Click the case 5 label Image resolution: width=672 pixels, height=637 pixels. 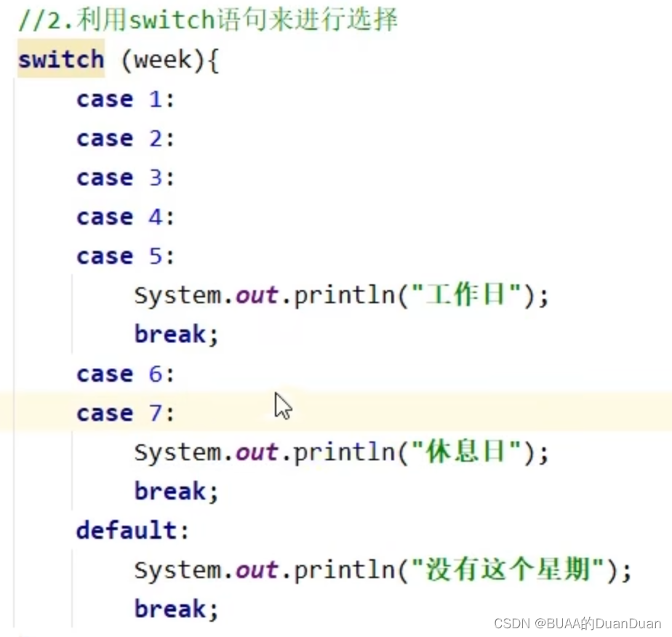pos(124,255)
